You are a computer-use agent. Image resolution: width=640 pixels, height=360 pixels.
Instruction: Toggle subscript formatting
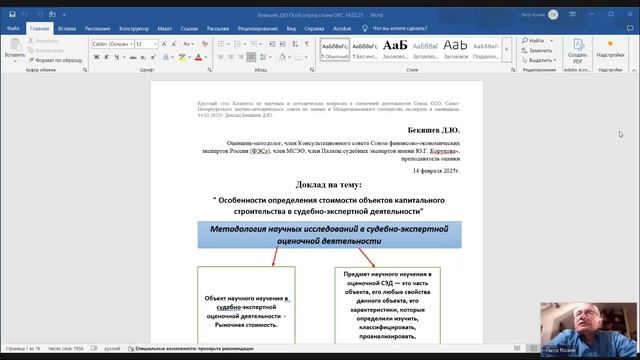pyautogui.click(x=143, y=57)
